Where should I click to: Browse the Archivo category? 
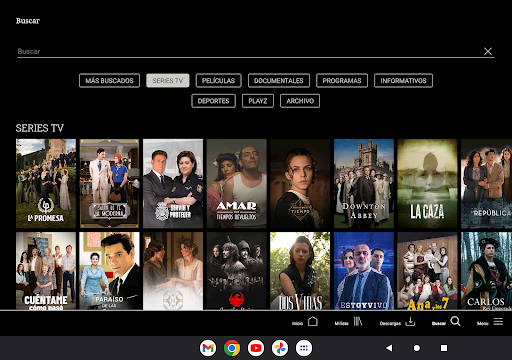[x=300, y=101]
